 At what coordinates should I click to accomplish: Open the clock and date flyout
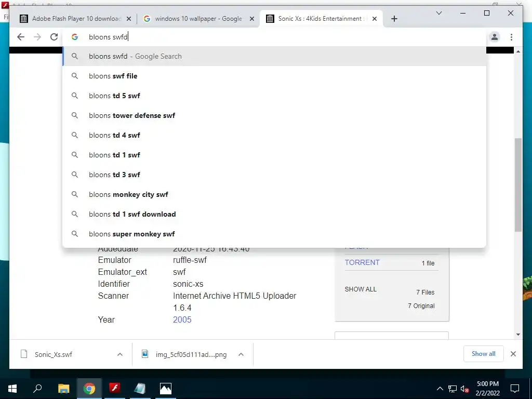click(x=487, y=389)
